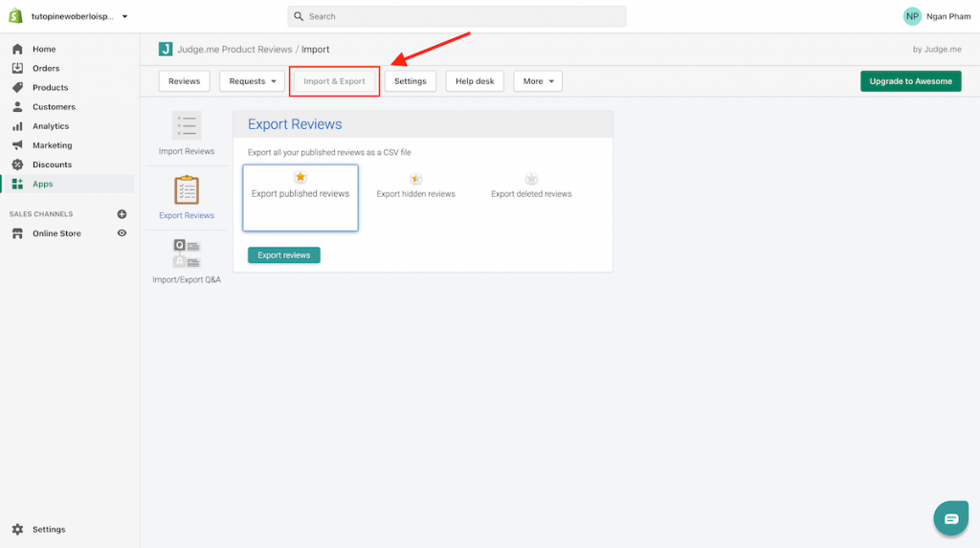The height and width of the screenshot is (548, 980).
Task: Click the Import Reviews list icon
Action: (187, 125)
